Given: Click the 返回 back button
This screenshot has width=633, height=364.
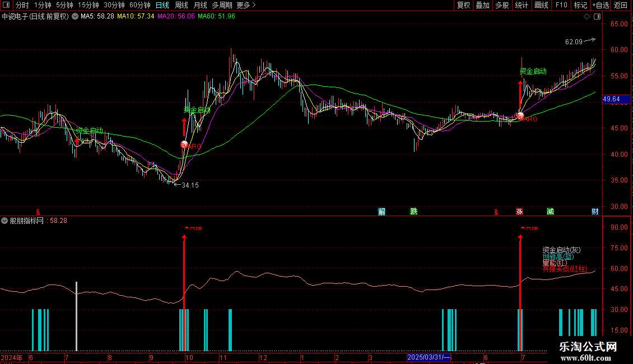Looking at the screenshot, I should pyautogui.click(x=621, y=5).
